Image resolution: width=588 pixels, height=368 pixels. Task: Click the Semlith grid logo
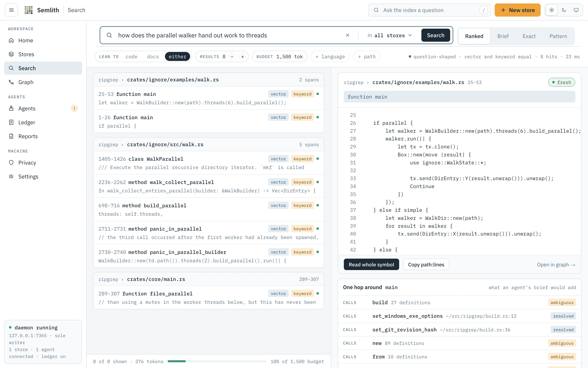tap(28, 10)
